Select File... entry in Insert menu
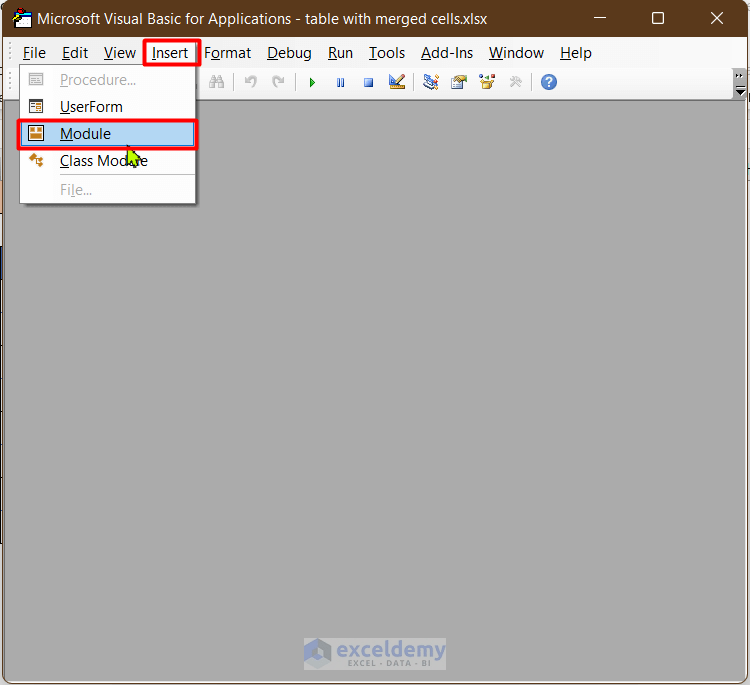 (x=107, y=190)
